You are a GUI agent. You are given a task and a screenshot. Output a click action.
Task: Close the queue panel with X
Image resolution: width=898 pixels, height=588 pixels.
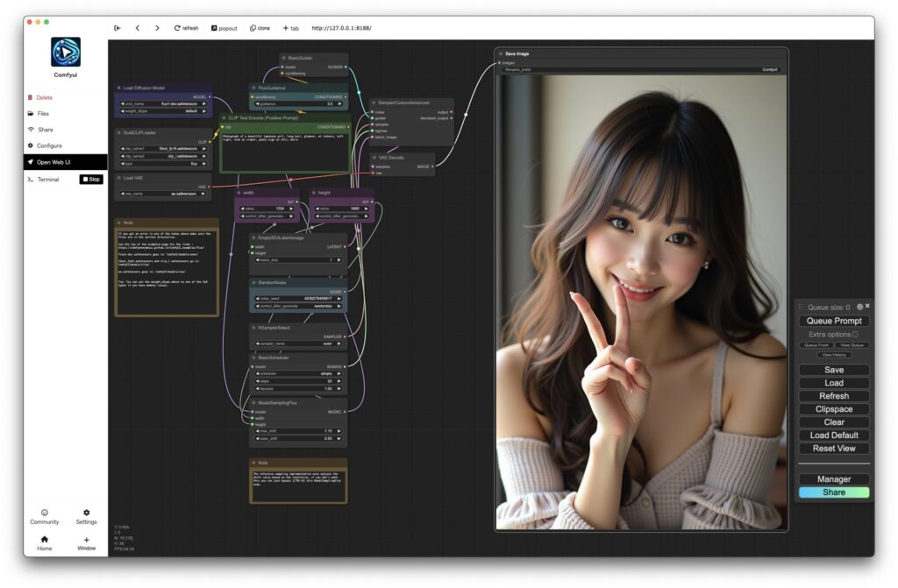(x=867, y=307)
